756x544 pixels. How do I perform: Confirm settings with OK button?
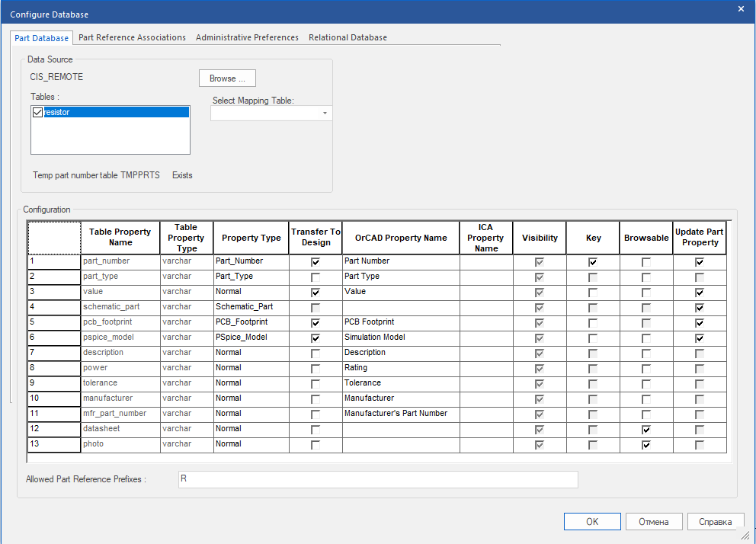(592, 522)
